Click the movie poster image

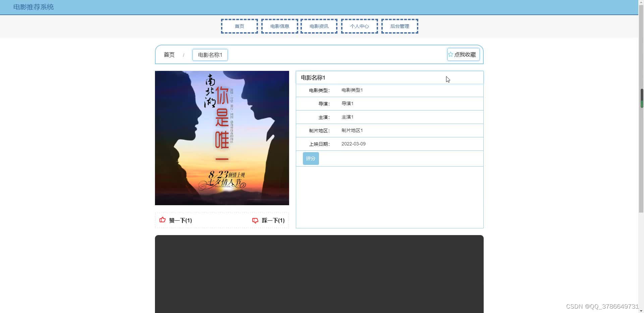(222, 138)
